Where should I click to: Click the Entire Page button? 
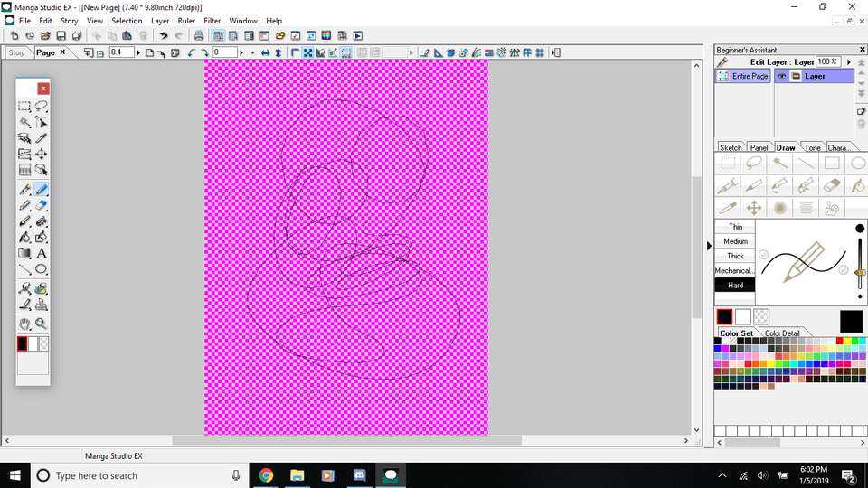(x=744, y=77)
